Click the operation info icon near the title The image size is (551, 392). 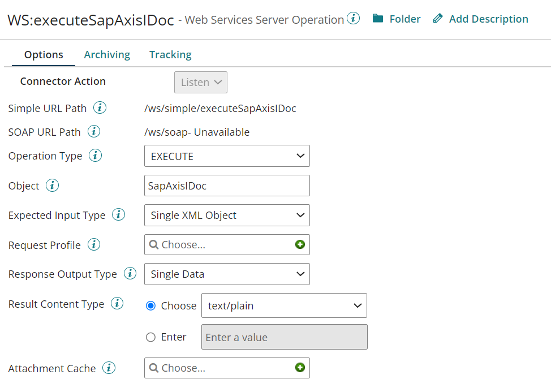click(x=353, y=18)
